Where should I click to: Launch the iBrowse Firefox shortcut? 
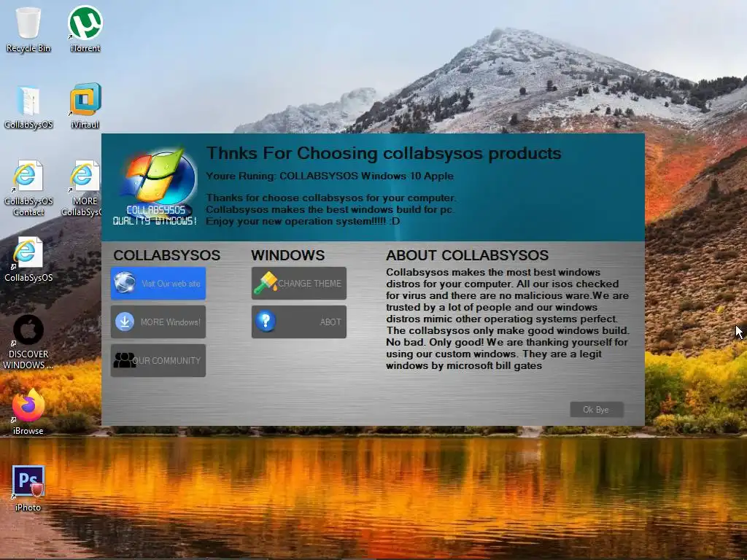pos(28,411)
